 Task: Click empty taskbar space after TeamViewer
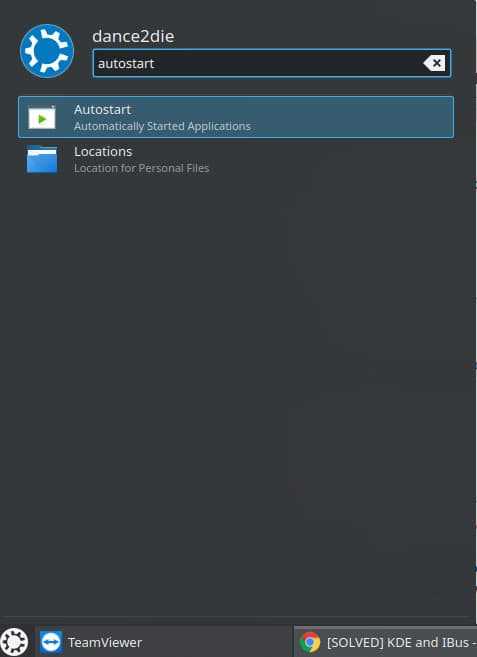pyautogui.click(x=218, y=642)
